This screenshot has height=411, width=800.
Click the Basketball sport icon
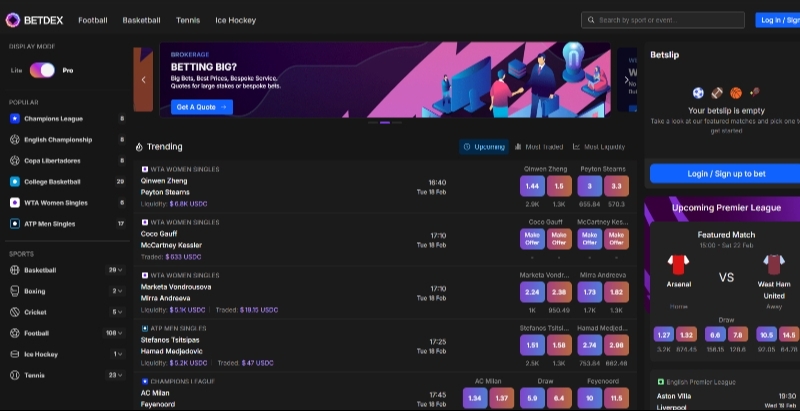[x=15, y=270]
